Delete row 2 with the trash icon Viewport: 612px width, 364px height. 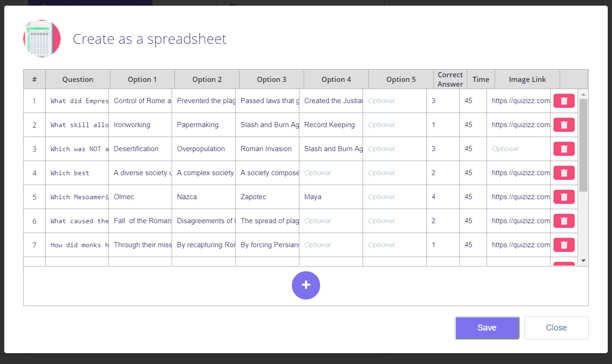point(564,125)
